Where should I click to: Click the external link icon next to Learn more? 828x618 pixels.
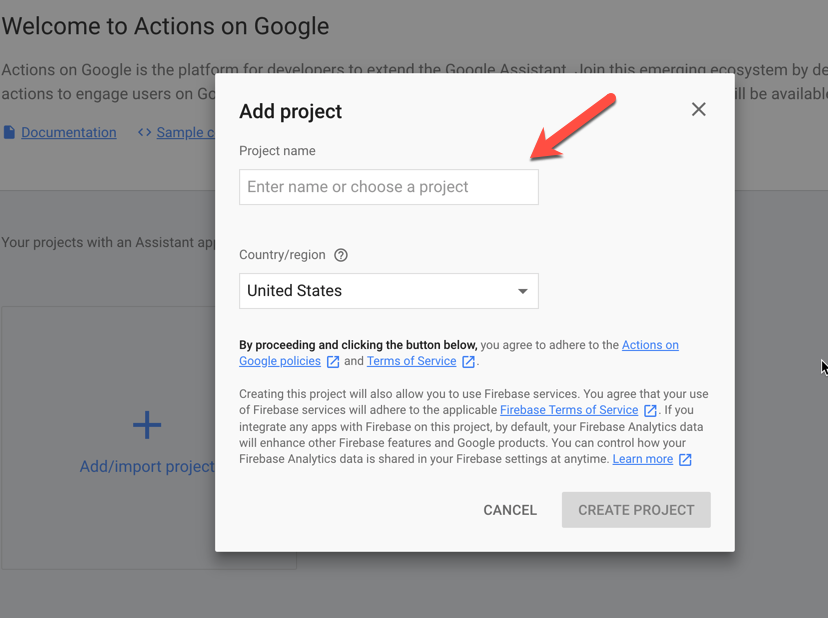(x=685, y=460)
